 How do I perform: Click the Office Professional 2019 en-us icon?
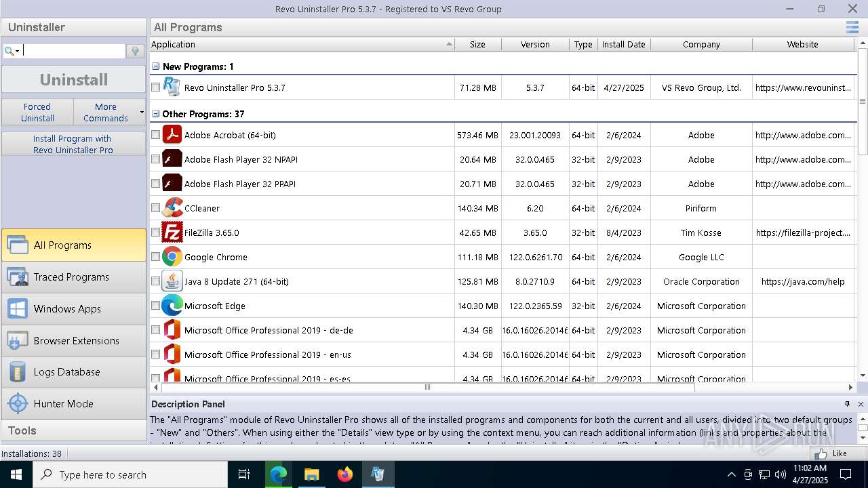[172, 354]
